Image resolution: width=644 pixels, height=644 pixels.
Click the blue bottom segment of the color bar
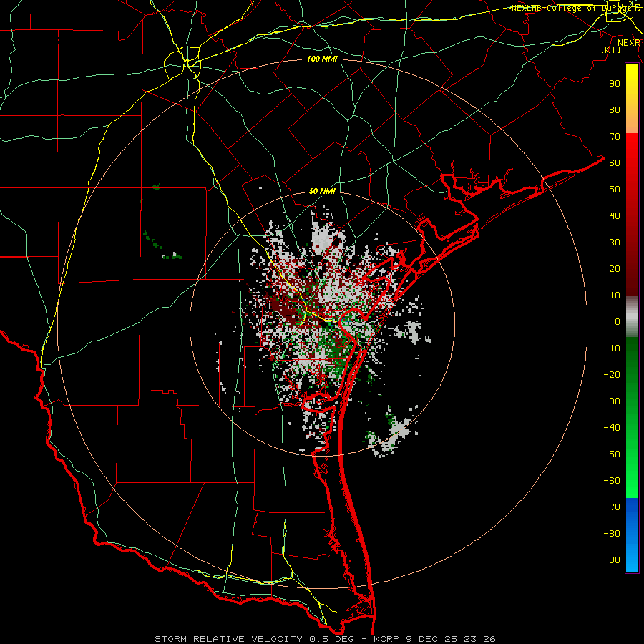click(x=632, y=535)
